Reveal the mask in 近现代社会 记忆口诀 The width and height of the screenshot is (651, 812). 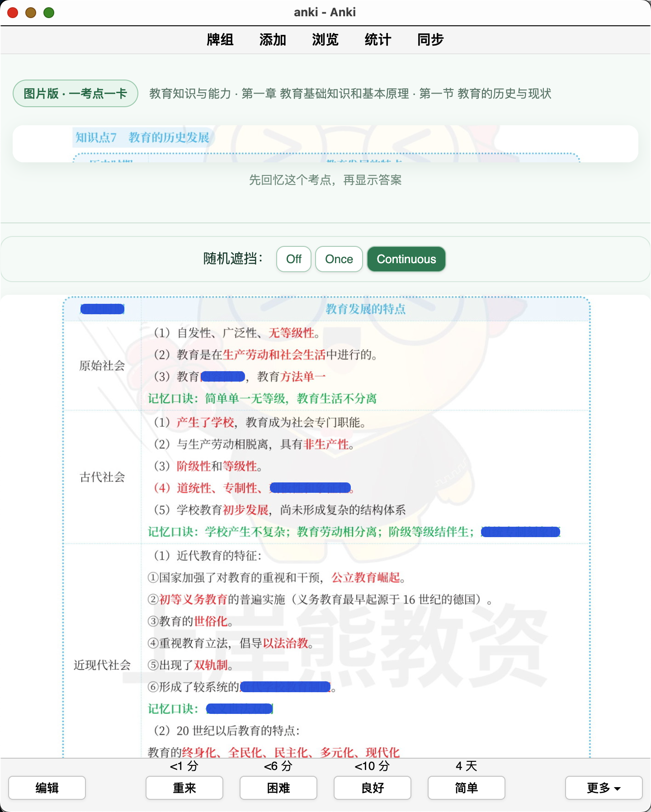240,709
